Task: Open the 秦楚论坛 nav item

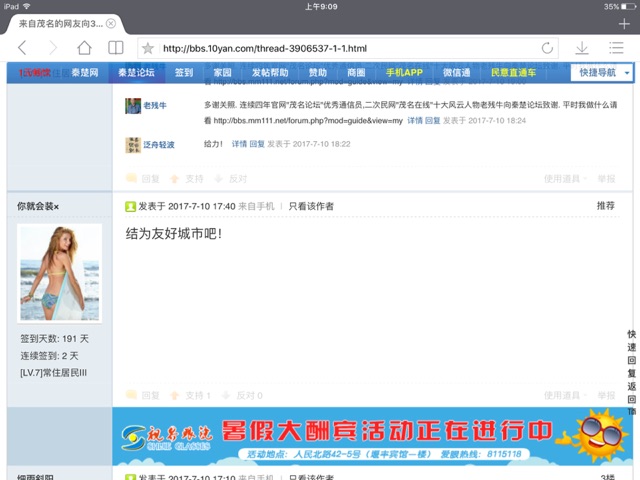Action: (x=136, y=73)
